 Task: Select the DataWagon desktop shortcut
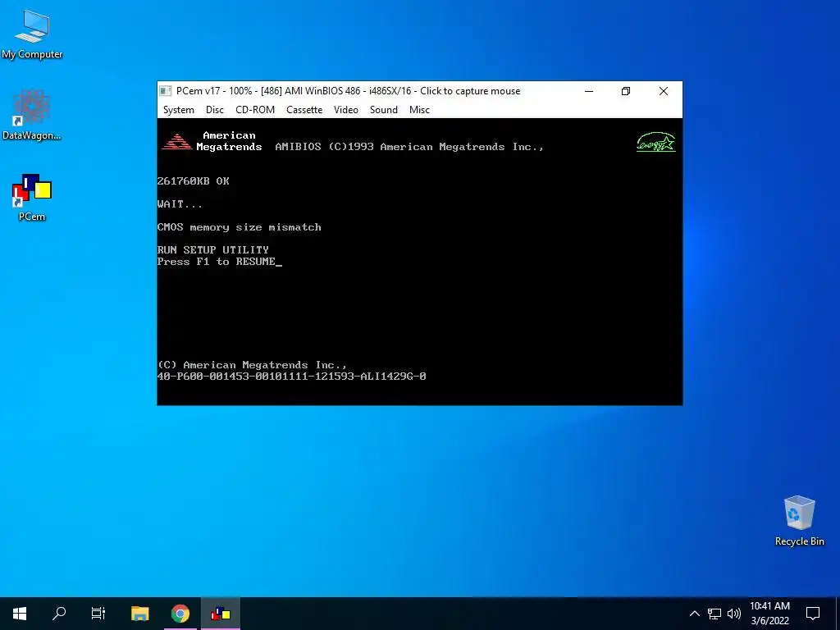pyautogui.click(x=32, y=115)
